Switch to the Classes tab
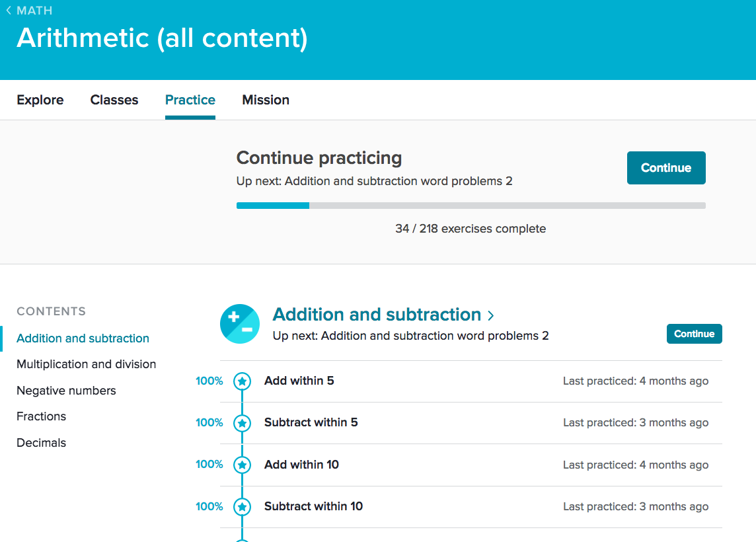 (114, 100)
